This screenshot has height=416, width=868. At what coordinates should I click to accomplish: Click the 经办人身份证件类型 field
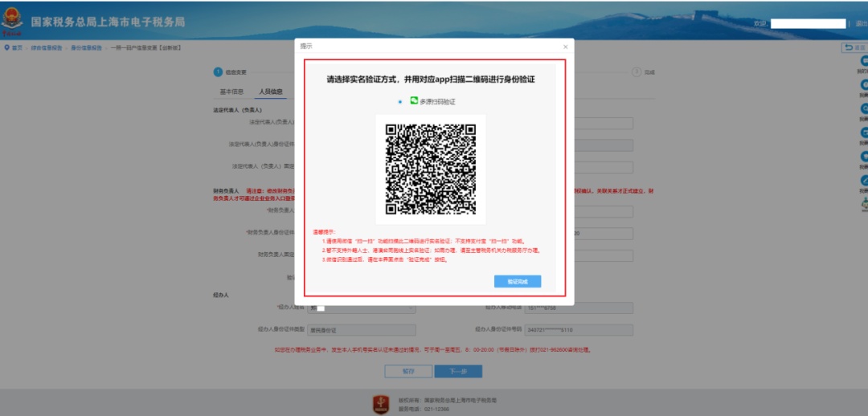(x=362, y=330)
